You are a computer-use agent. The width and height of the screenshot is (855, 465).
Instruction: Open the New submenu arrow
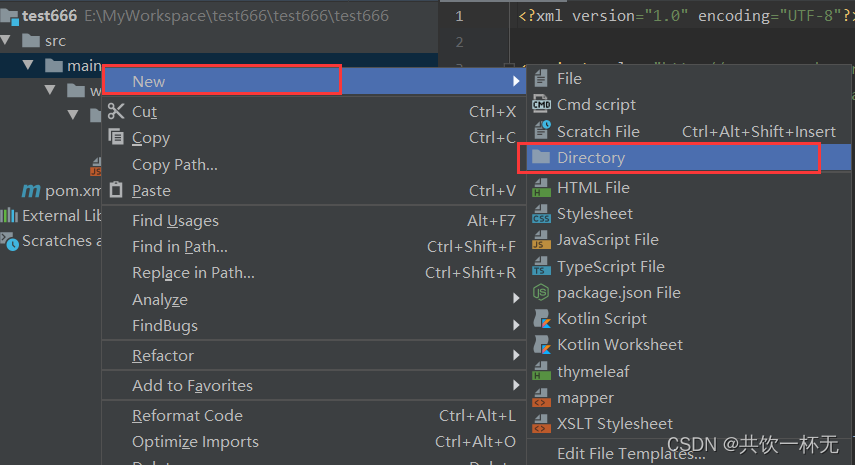pos(516,81)
